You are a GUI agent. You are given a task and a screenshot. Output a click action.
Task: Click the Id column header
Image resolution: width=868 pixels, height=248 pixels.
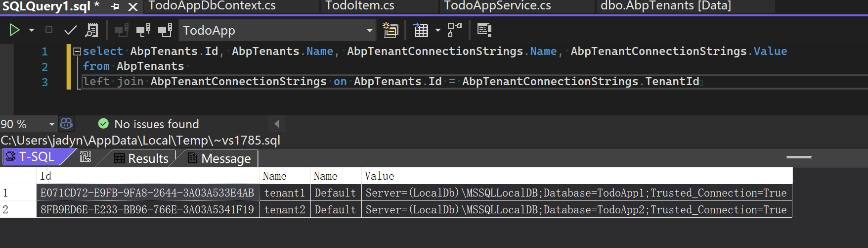148,176
